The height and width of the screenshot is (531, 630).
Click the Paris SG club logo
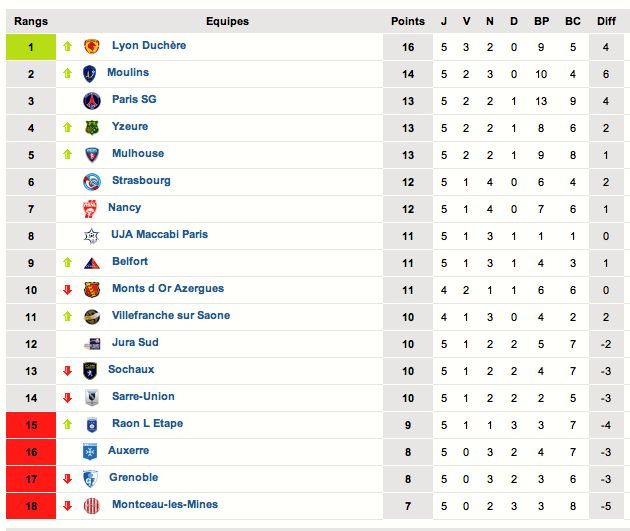92,101
